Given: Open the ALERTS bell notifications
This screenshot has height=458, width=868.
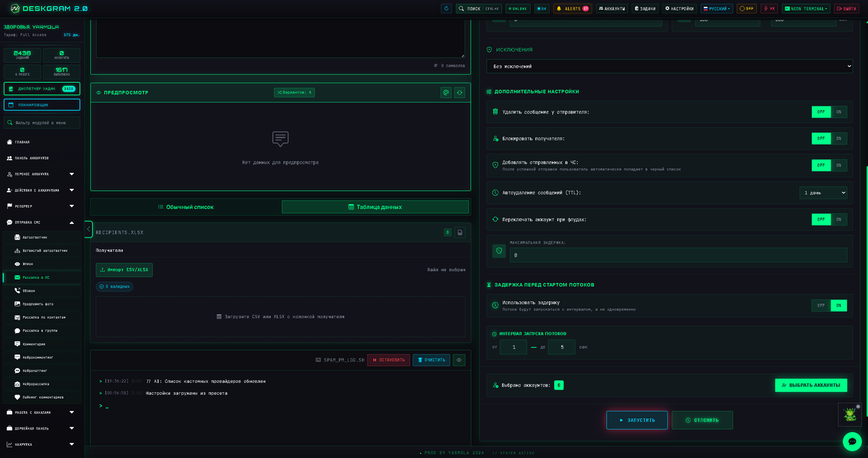Looking at the screenshot, I should (x=572, y=9).
